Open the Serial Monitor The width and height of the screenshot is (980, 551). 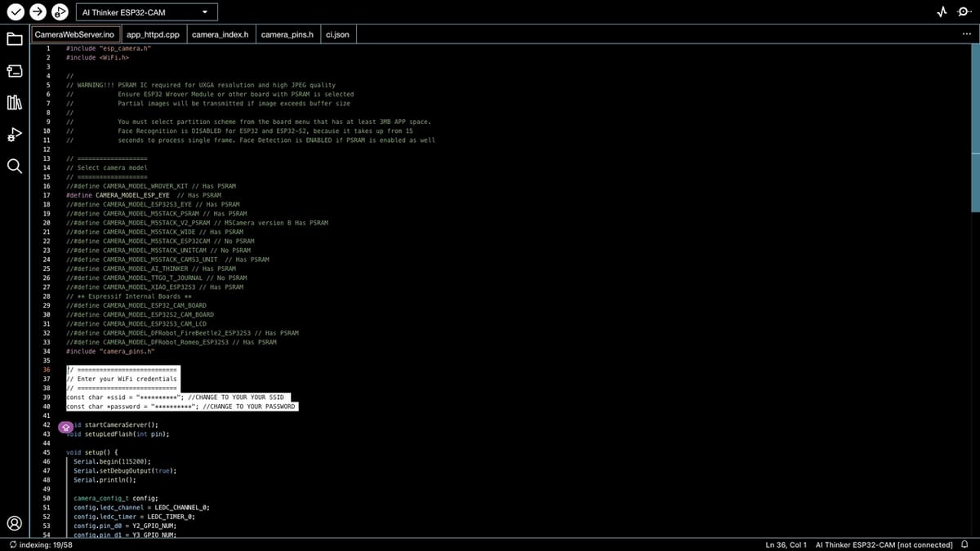tap(964, 12)
